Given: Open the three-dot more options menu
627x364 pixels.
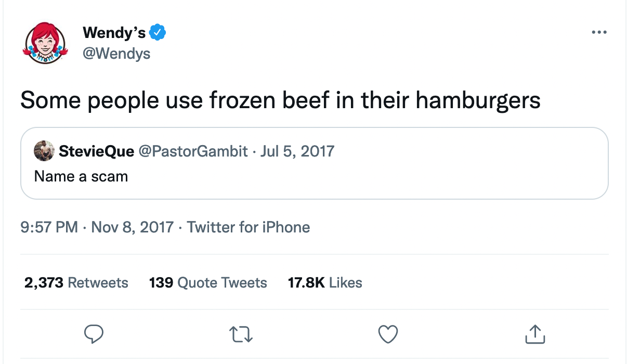Looking at the screenshot, I should [599, 33].
